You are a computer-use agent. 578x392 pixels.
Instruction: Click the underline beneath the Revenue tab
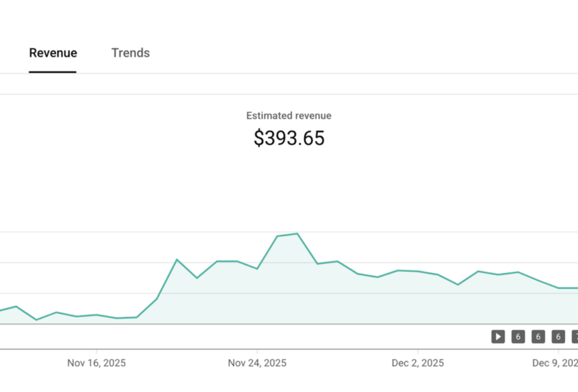(53, 72)
